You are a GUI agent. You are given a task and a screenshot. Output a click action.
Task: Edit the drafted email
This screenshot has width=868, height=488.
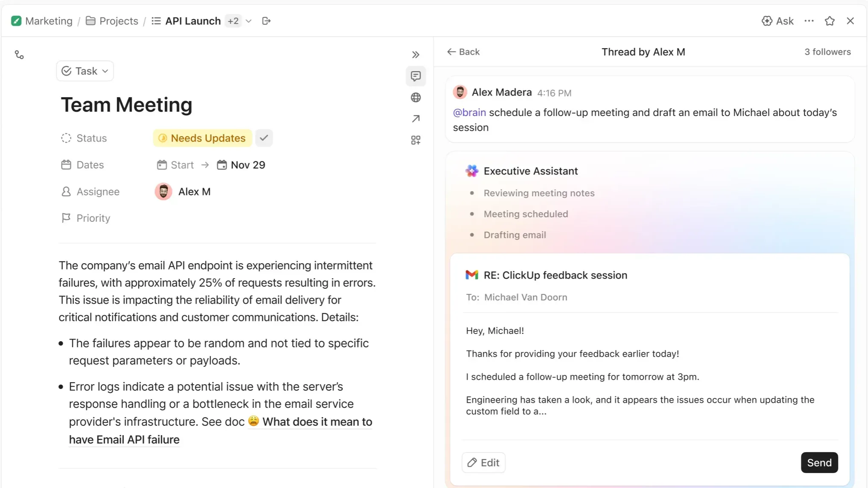pyautogui.click(x=483, y=462)
